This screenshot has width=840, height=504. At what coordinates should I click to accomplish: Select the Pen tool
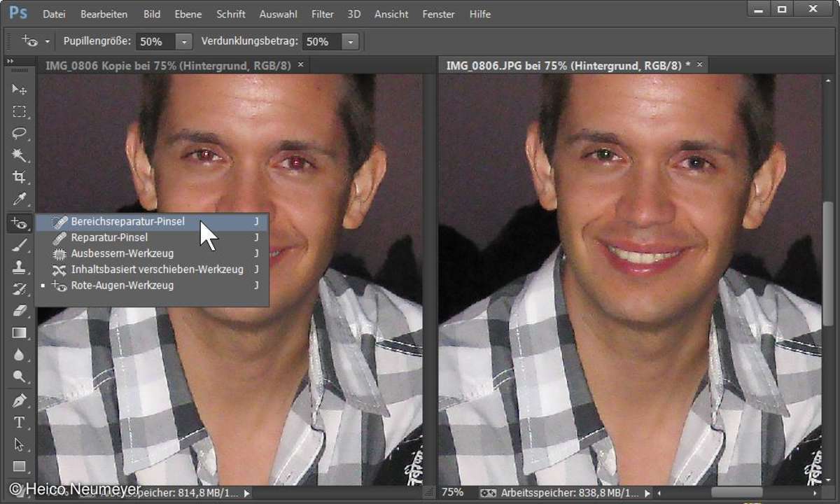(x=20, y=400)
